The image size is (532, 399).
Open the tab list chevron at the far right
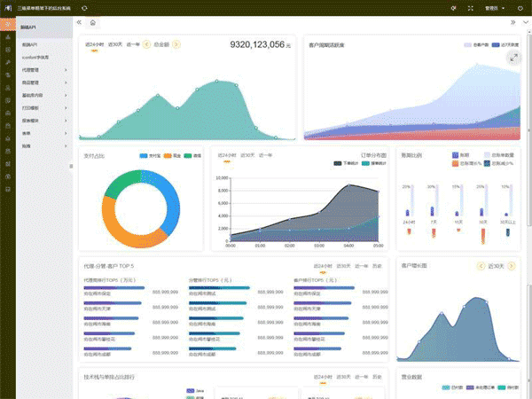point(525,22)
